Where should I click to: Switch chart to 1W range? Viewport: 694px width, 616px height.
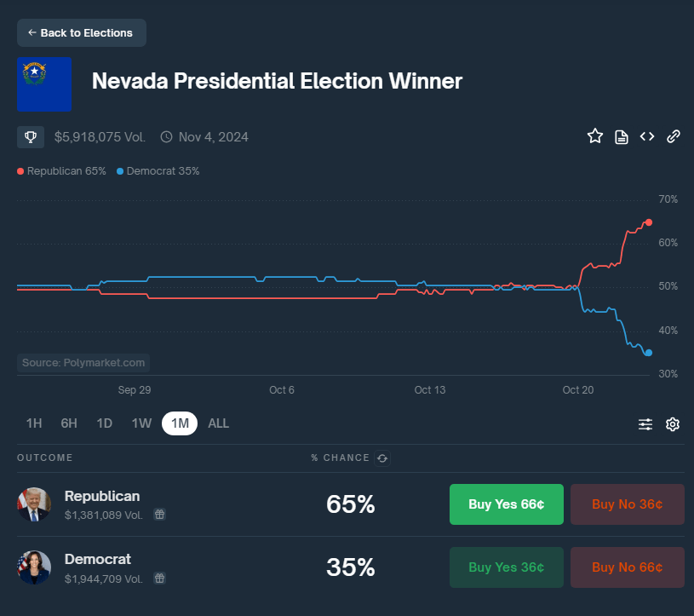coord(141,423)
